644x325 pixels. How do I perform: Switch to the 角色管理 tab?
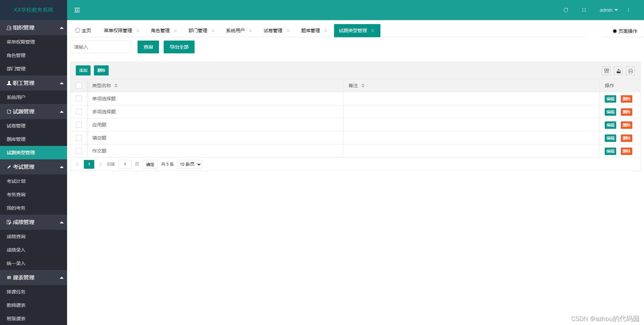tap(160, 31)
